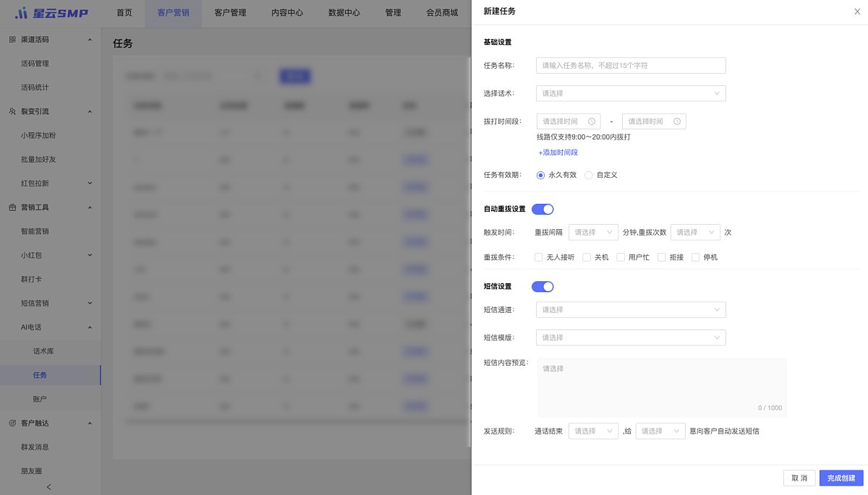
Task: Click the blue query button above the table
Action: point(294,76)
